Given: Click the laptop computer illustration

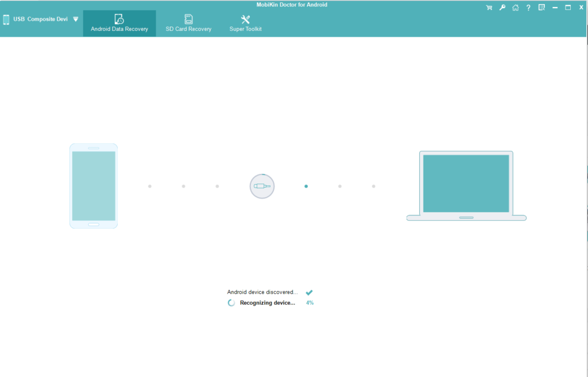Looking at the screenshot, I should pos(466,186).
